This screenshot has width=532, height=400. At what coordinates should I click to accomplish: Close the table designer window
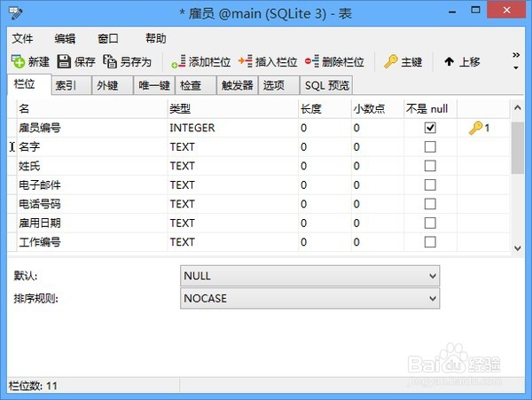click(x=506, y=10)
